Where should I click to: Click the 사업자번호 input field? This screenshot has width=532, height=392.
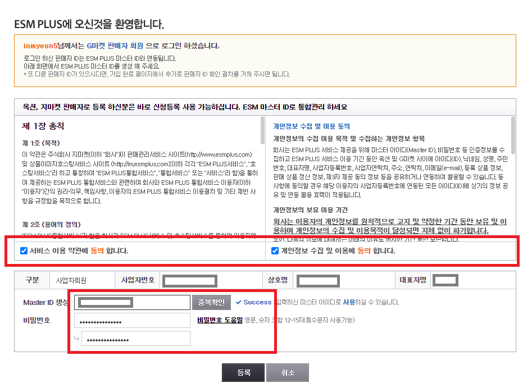pos(190,281)
